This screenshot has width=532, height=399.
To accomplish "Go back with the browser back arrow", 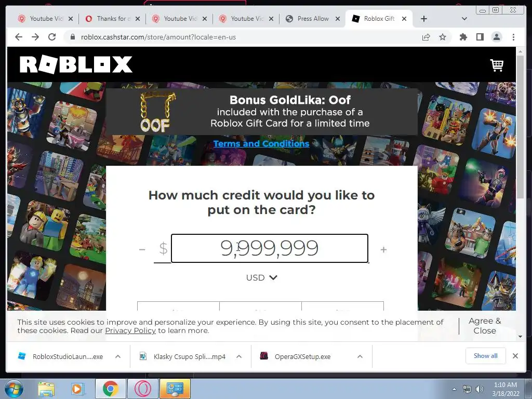I will 19,37.
